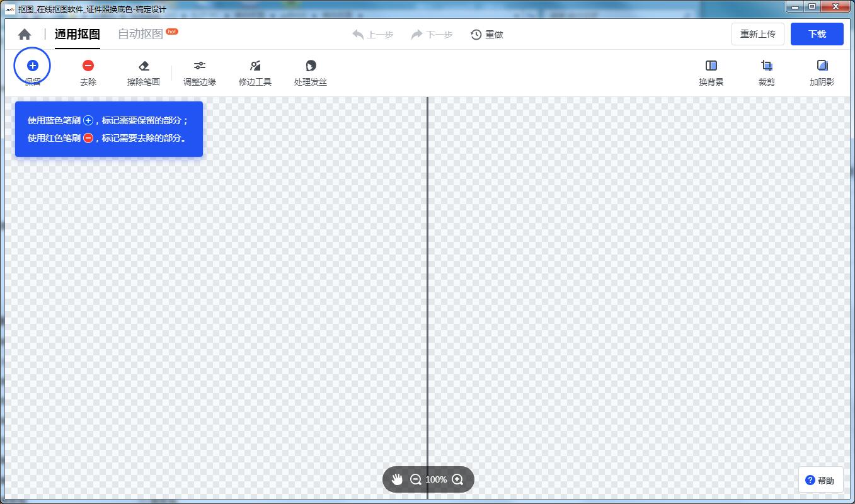Select the 裁剪 crop tool
Screen dimensions: 855x504
click(767, 72)
